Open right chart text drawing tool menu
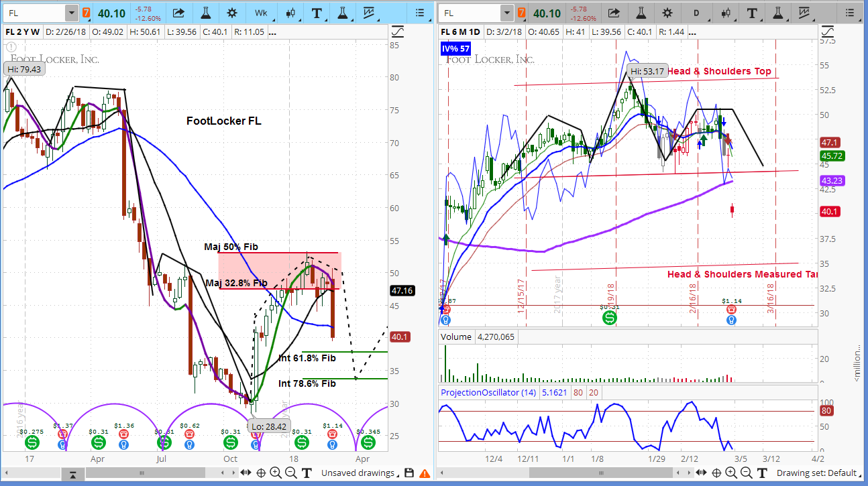 click(x=752, y=13)
